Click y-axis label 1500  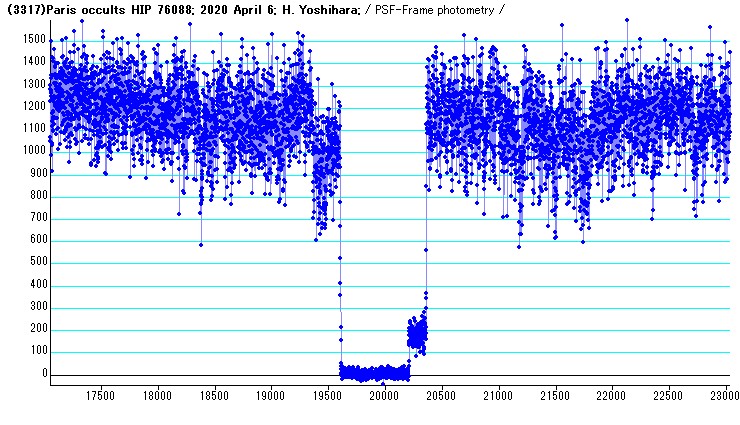[x=34, y=39]
